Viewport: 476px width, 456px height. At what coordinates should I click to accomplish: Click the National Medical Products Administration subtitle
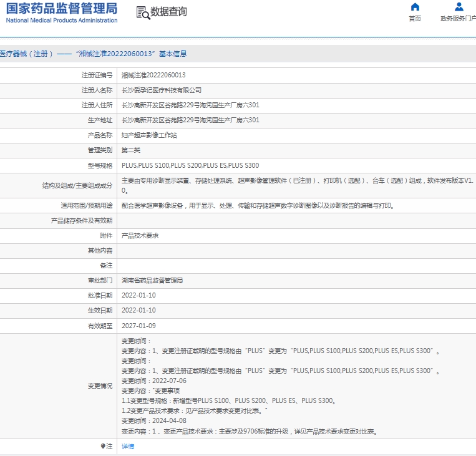click(x=62, y=21)
